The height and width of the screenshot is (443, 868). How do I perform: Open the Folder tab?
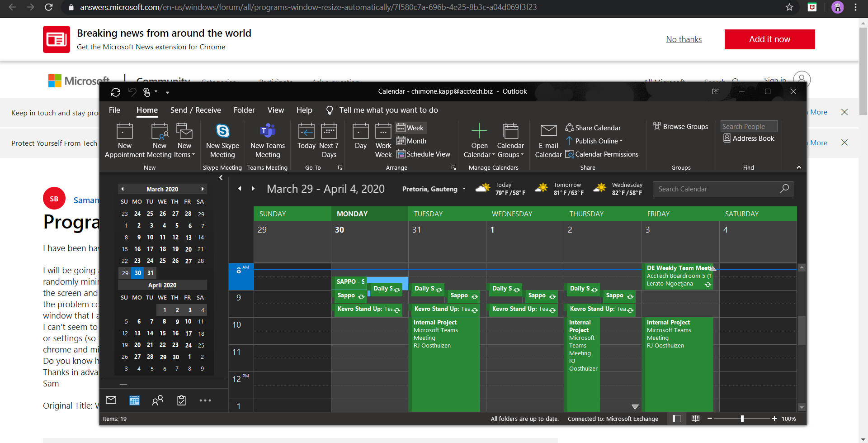click(244, 110)
